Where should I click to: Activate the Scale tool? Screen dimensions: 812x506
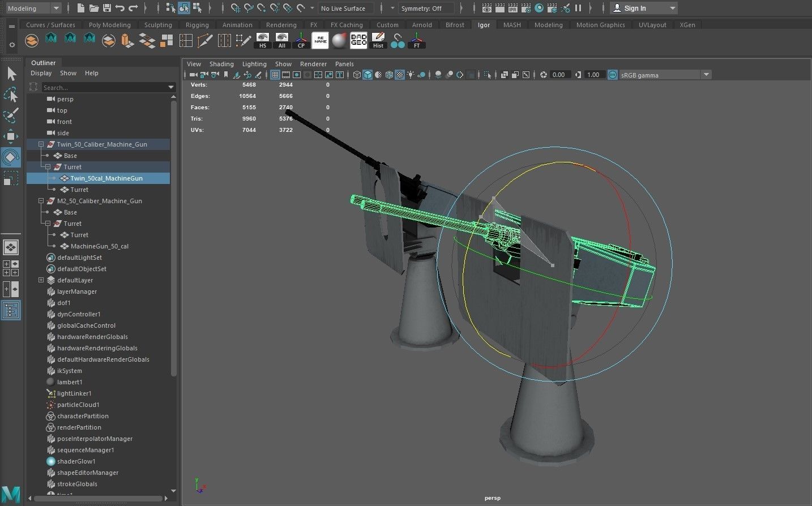point(11,178)
